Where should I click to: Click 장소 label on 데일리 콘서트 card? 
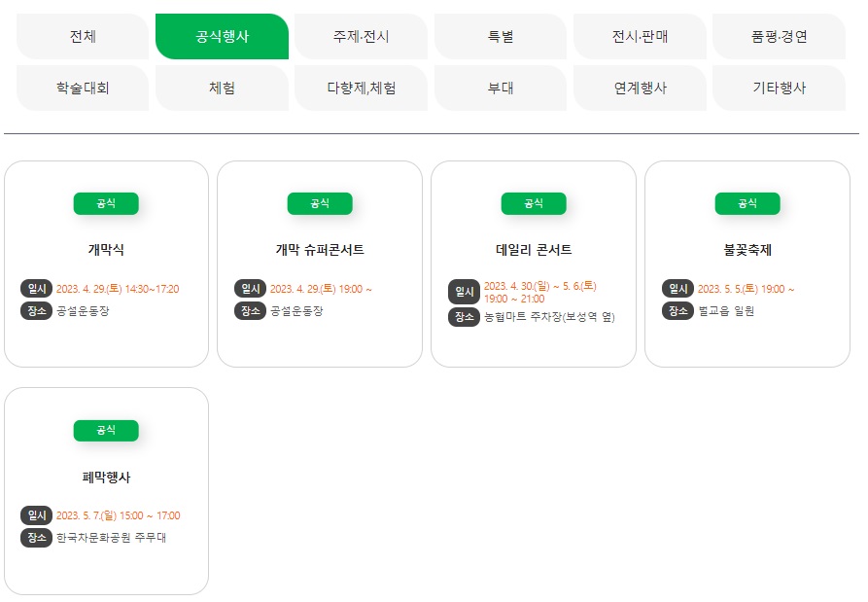(464, 317)
